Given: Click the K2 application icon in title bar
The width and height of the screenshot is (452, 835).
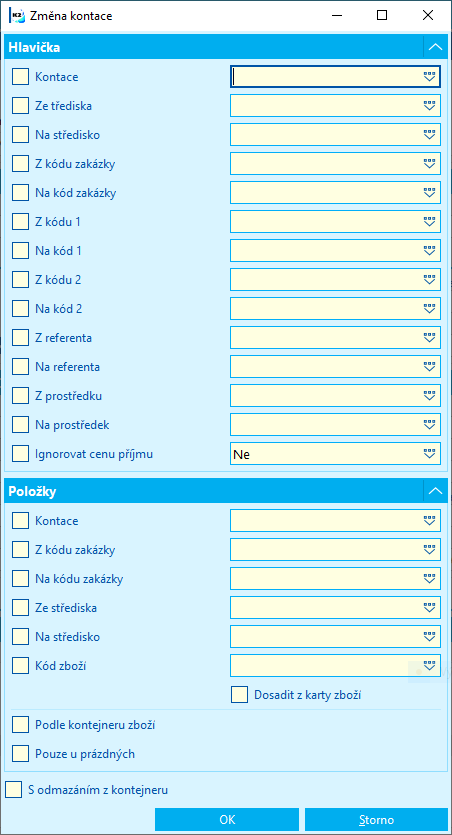Looking at the screenshot, I should pyautogui.click(x=17, y=16).
